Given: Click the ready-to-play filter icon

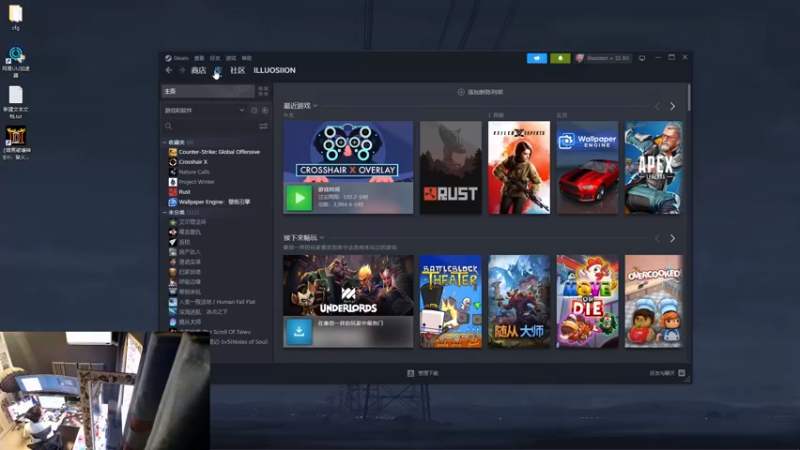Looking at the screenshot, I should [x=265, y=110].
